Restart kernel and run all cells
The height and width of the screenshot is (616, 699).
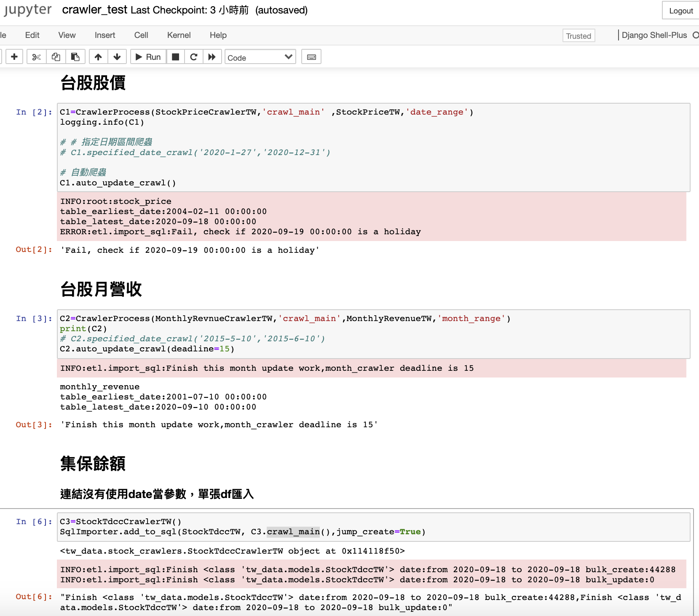[212, 56]
